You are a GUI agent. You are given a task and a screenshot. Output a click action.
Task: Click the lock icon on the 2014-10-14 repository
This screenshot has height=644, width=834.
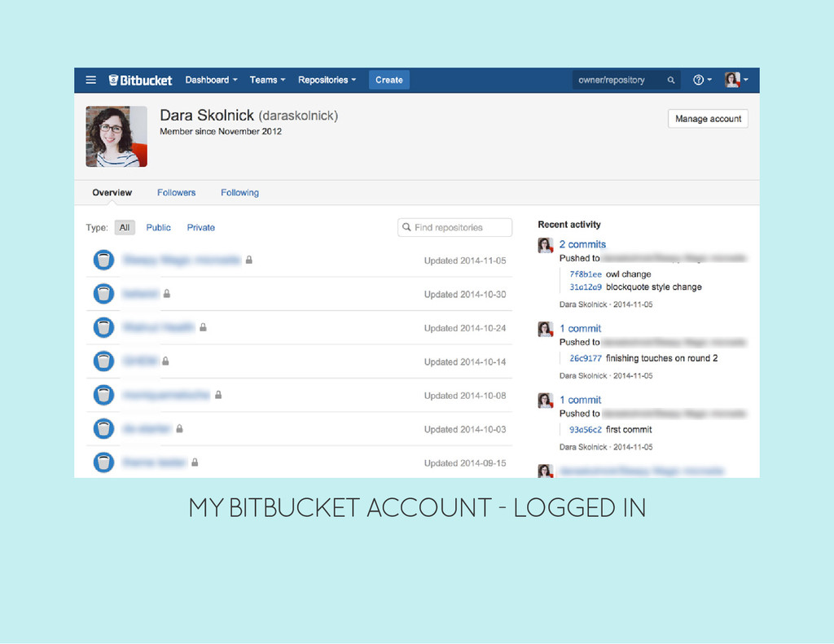pyautogui.click(x=165, y=361)
